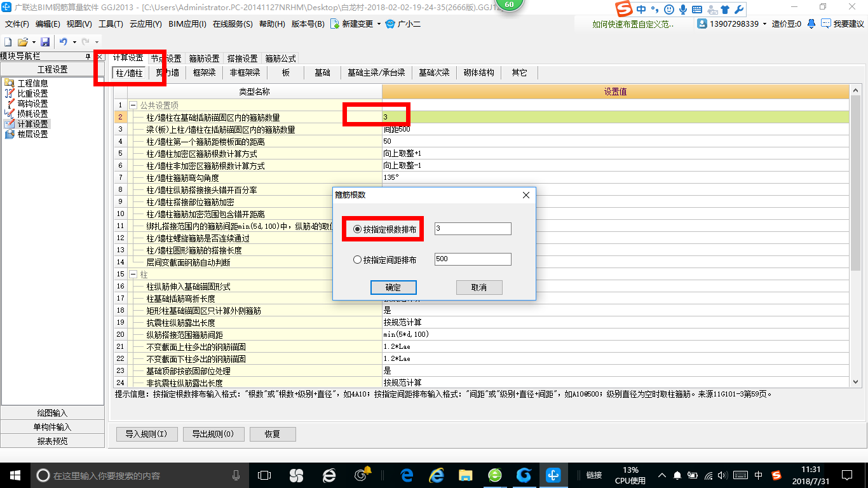
Task: Save the project with the floppy disk icon
Action: click(x=45, y=41)
